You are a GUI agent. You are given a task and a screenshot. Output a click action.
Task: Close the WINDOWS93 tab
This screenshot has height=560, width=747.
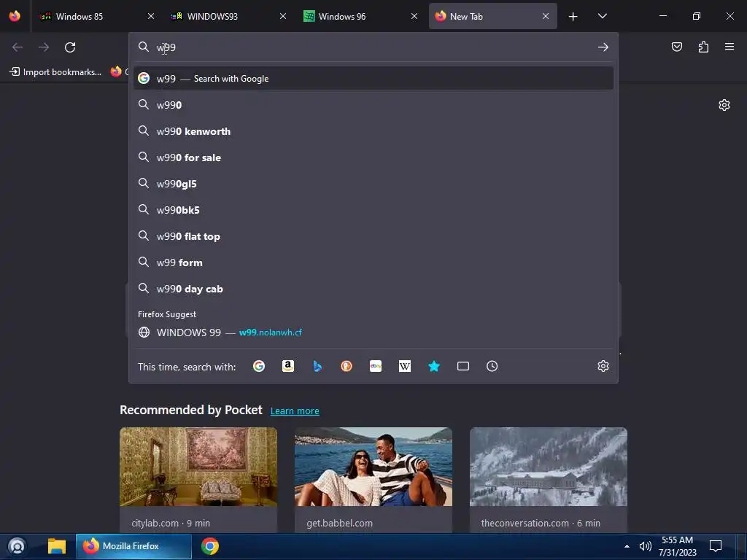click(x=283, y=16)
